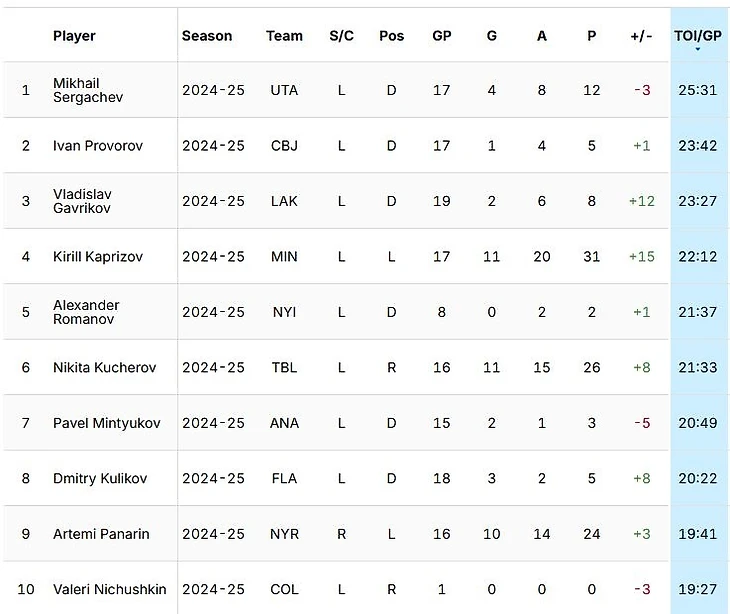Open Nikita Kucherov player link
Viewport: 730px width, 614px height.
pos(105,368)
